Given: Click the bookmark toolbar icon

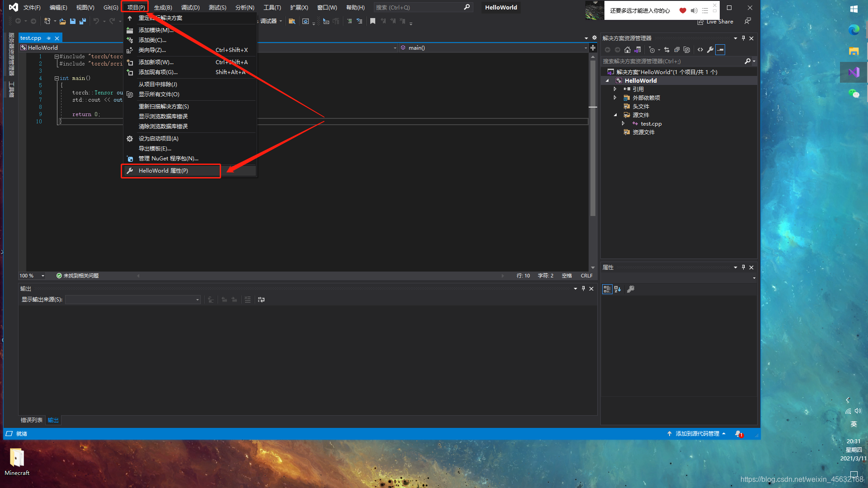Looking at the screenshot, I should (x=373, y=21).
